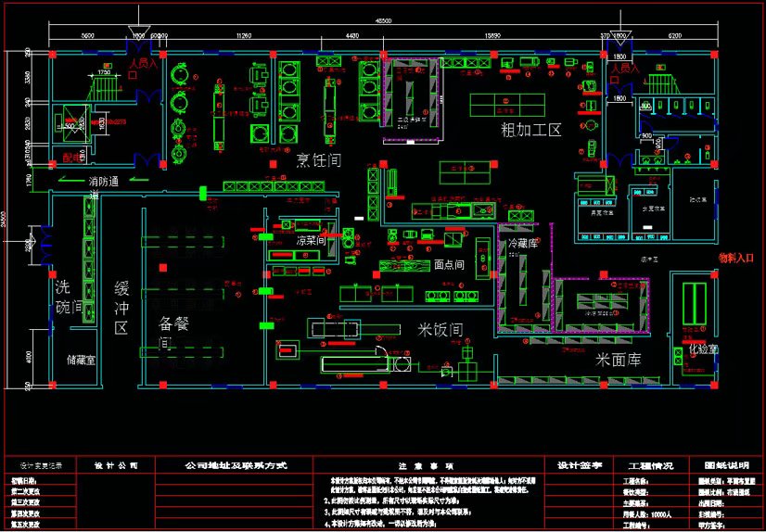This screenshot has width=766, height=532.
Task: Select the 工程情况 title block header
Action: pos(651,465)
